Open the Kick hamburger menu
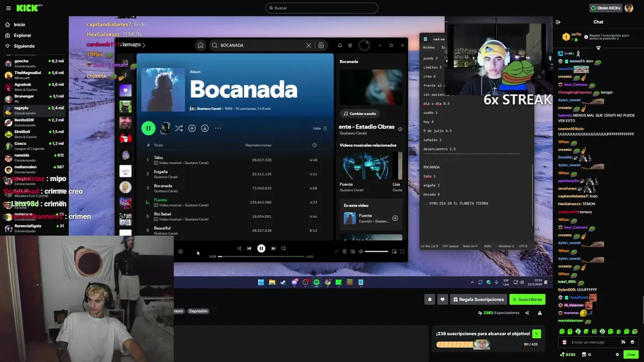Image resolution: width=644 pixels, height=362 pixels. pyautogui.click(x=8, y=8)
